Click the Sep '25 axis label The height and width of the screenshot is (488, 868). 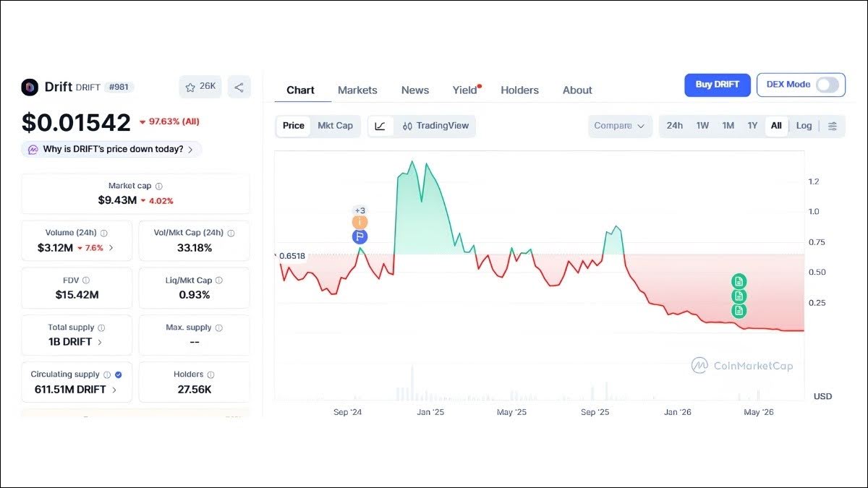[595, 412]
